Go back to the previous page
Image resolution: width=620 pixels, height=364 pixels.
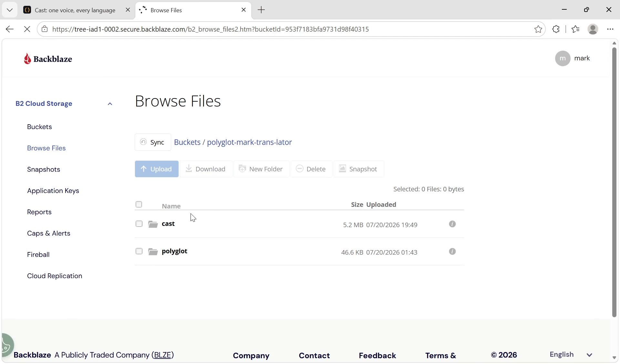[10, 29]
